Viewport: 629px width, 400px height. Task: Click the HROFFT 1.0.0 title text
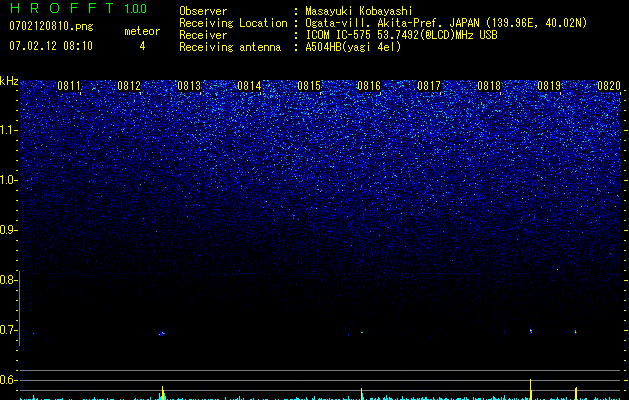(x=78, y=8)
